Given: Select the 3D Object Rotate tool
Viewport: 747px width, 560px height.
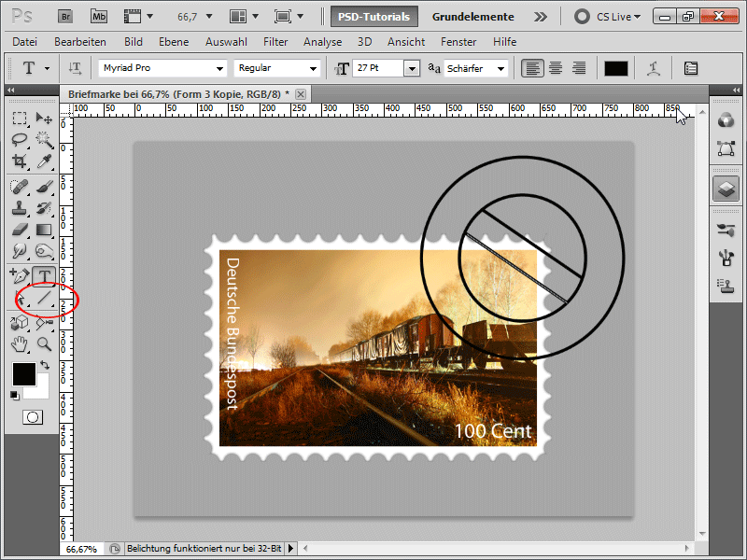Looking at the screenshot, I should pyautogui.click(x=20, y=323).
